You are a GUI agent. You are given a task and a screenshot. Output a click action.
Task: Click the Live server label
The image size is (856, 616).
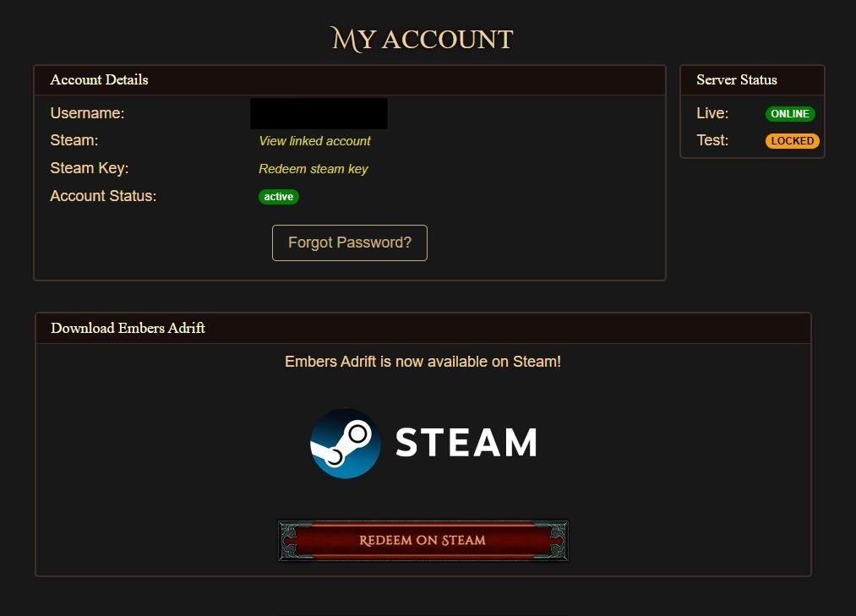point(712,113)
